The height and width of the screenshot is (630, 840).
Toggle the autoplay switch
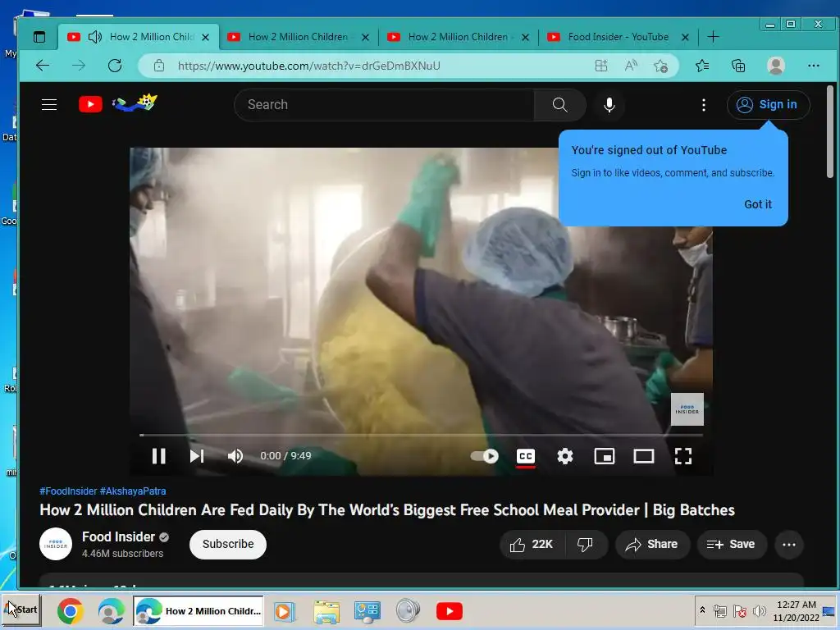point(484,456)
